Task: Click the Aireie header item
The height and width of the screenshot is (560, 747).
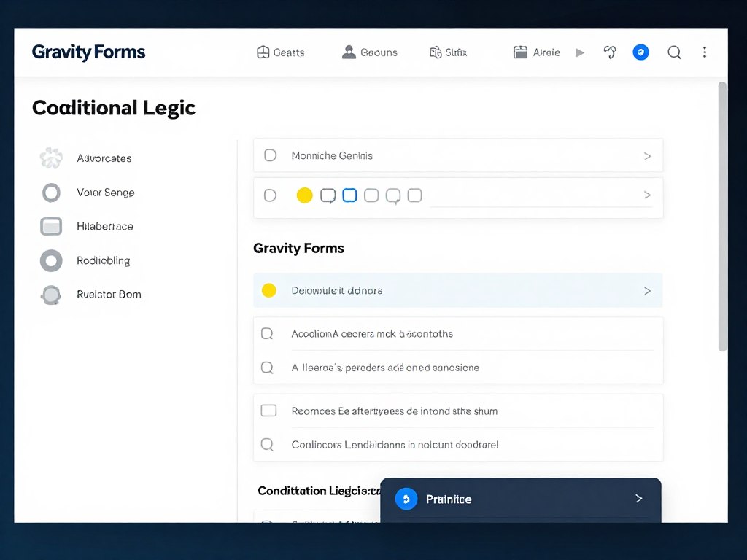Action: [537, 52]
